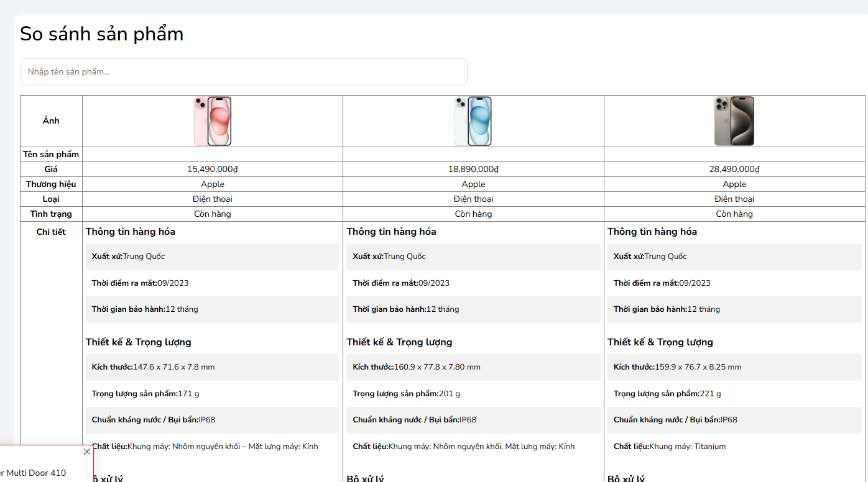Click the 28,490,000₫ price cell

coord(734,170)
